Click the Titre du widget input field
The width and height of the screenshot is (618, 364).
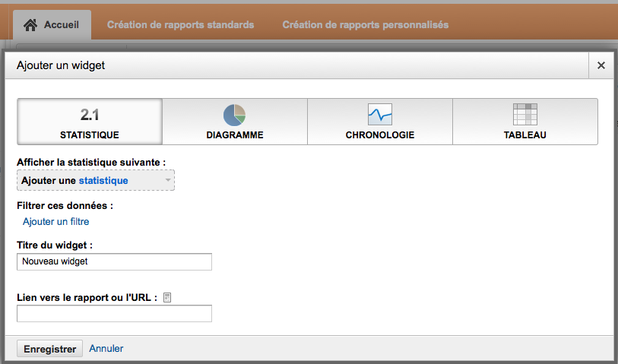click(114, 261)
